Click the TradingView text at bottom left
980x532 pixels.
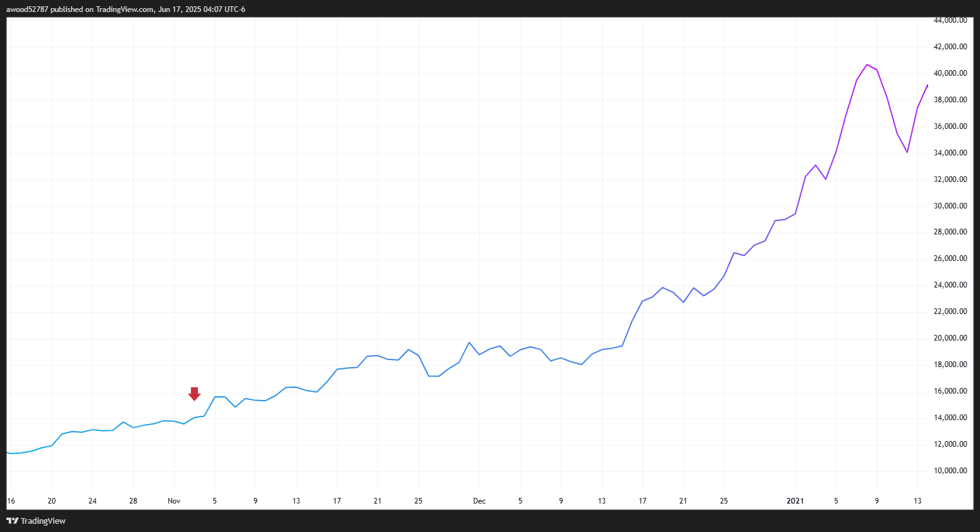[43, 521]
